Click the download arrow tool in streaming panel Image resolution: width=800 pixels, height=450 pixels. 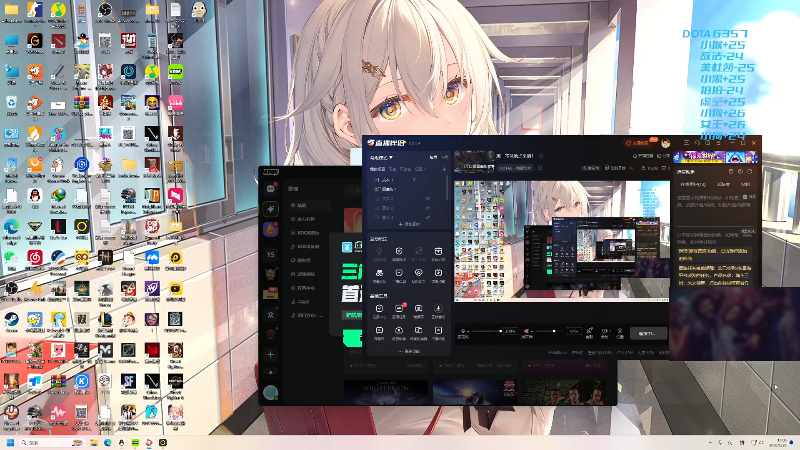tap(438, 308)
